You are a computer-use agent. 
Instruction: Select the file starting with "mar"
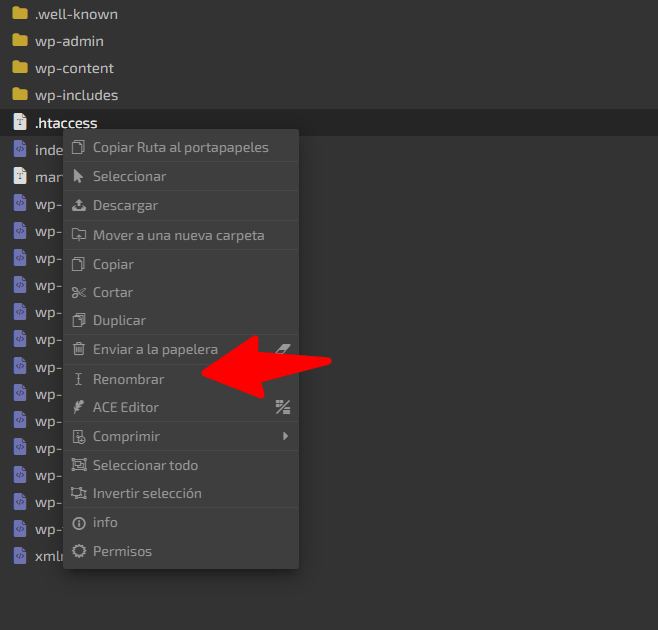(x=49, y=178)
